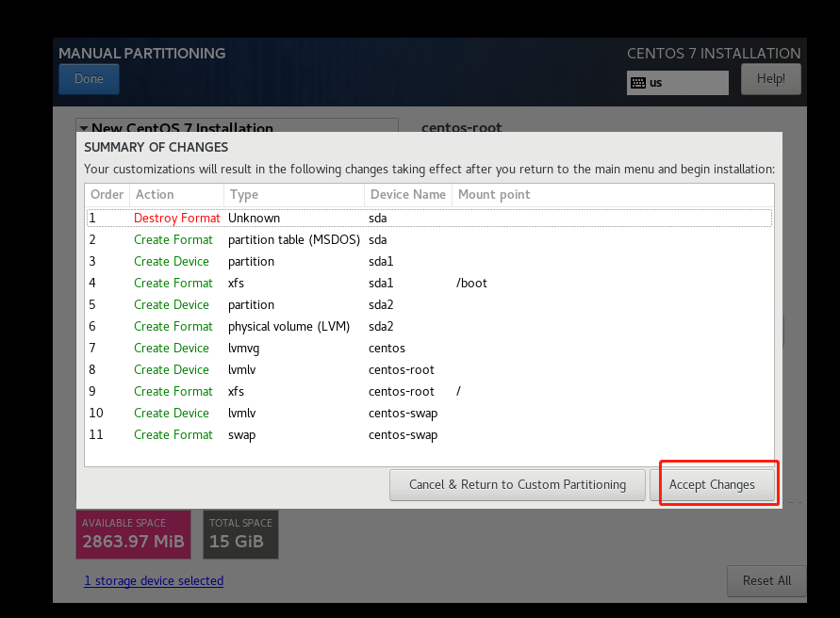Select the 'physical volume (LVM)' row

point(429,326)
